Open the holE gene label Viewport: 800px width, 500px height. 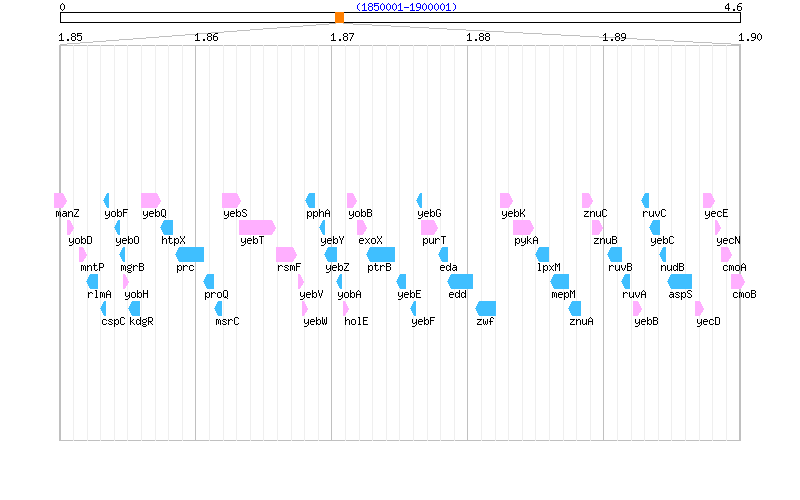click(x=356, y=322)
